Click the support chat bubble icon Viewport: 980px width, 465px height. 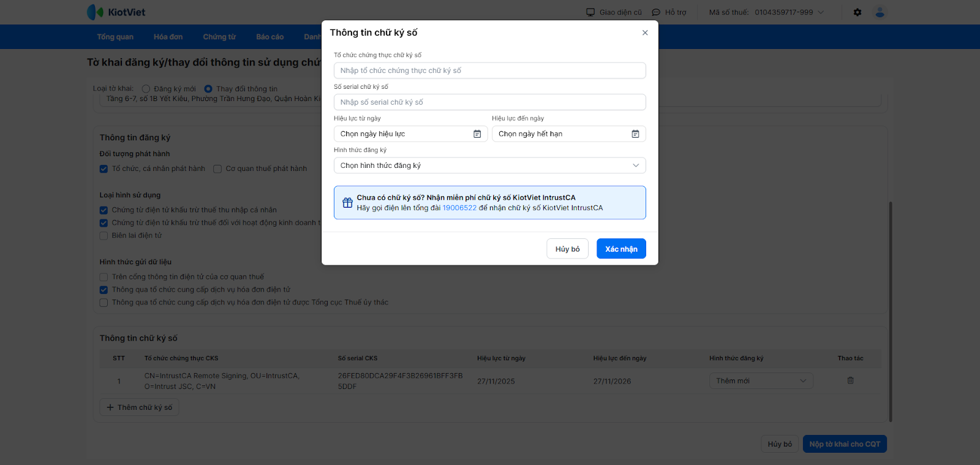point(656,12)
